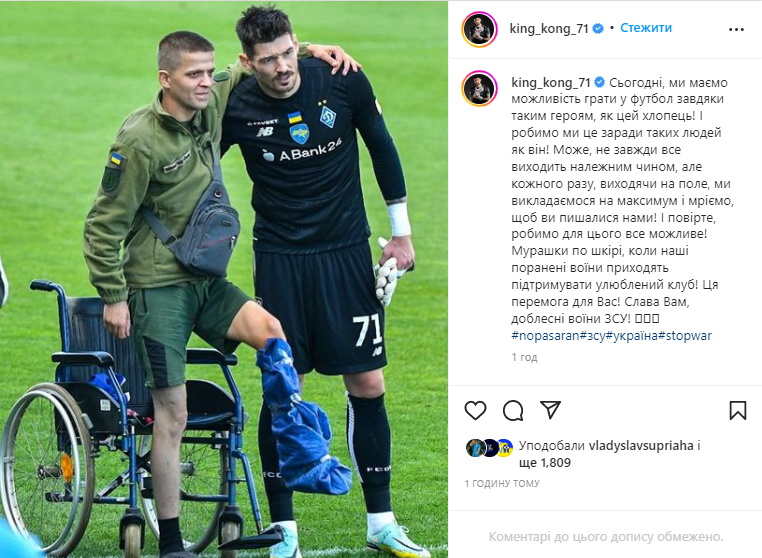This screenshot has width=762, height=558.
Task: Click the verified badge next to header username
Action: coord(598,29)
